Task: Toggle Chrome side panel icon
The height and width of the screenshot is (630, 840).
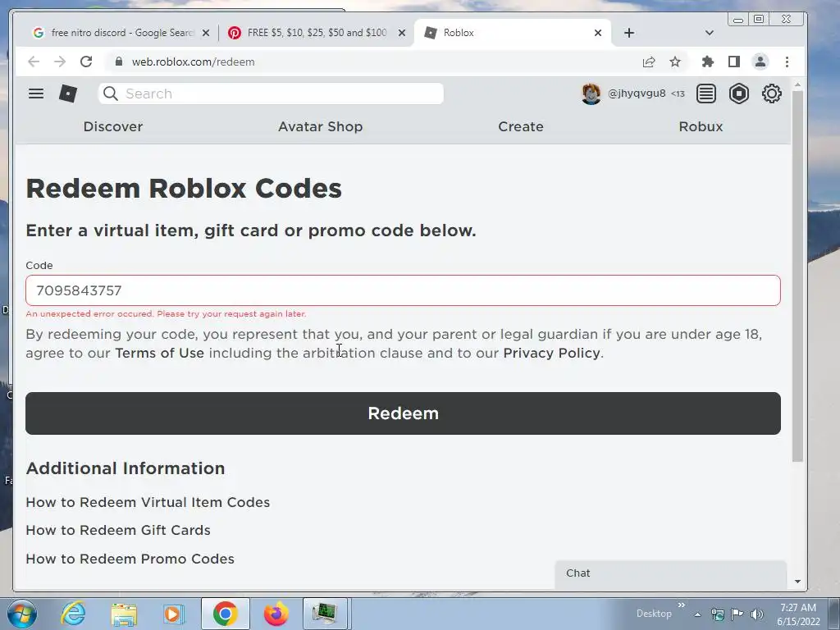Action: click(x=734, y=62)
